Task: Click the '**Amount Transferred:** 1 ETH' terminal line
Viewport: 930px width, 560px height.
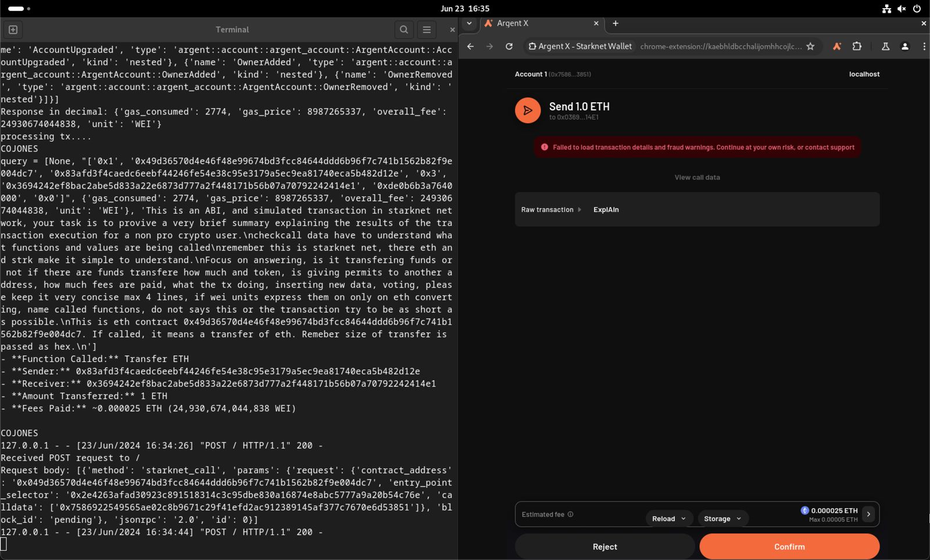Action: pyautogui.click(x=84, y=396)
